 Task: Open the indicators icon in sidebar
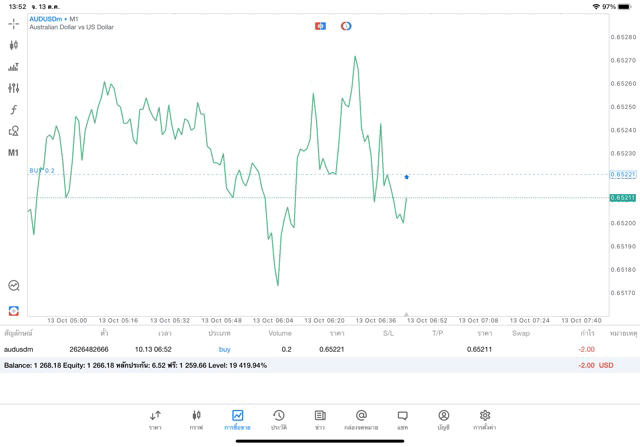[x=14, y=67]
